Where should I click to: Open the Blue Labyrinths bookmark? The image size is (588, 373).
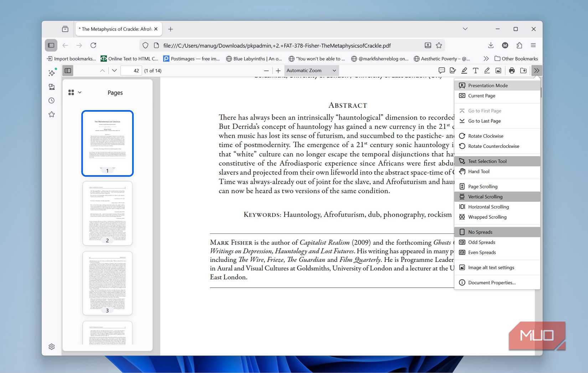point(254,58)
